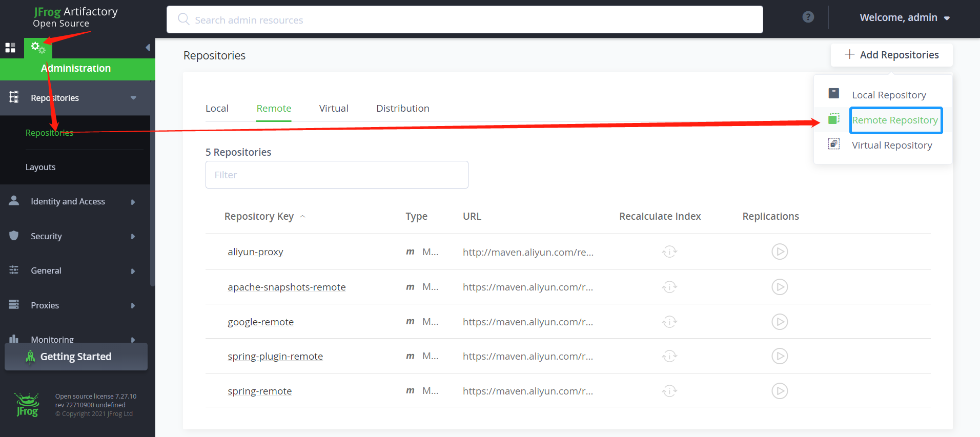Click the Identity and Access person icon

coord(14,200)
